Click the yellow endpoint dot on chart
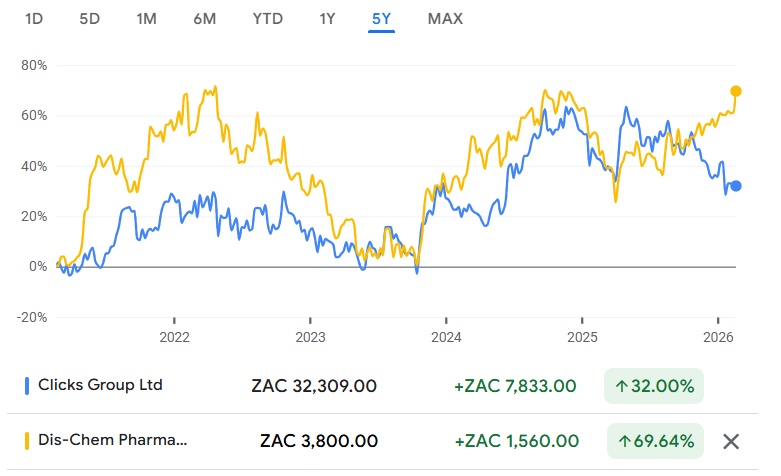Viewport: 781px width, 476px height. click(736, 91)
